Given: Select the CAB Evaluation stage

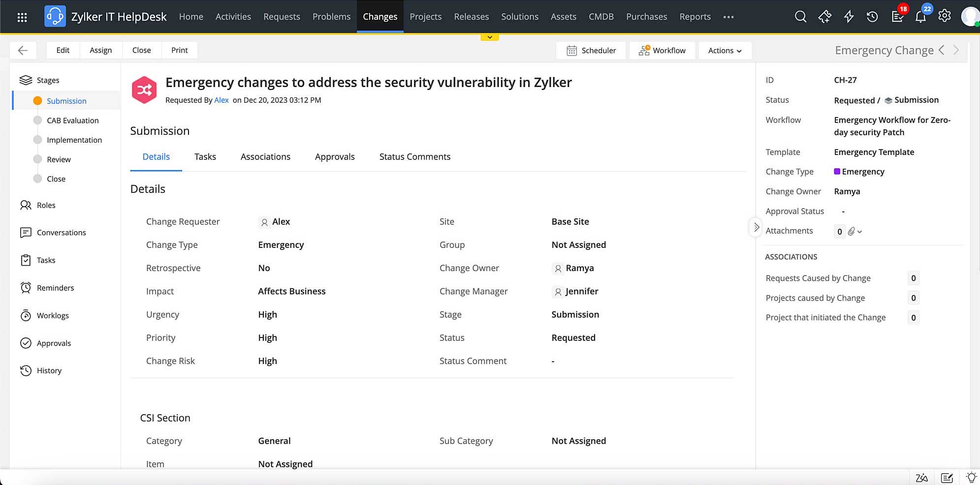Looking at the screenshot, I should point(72,121).
